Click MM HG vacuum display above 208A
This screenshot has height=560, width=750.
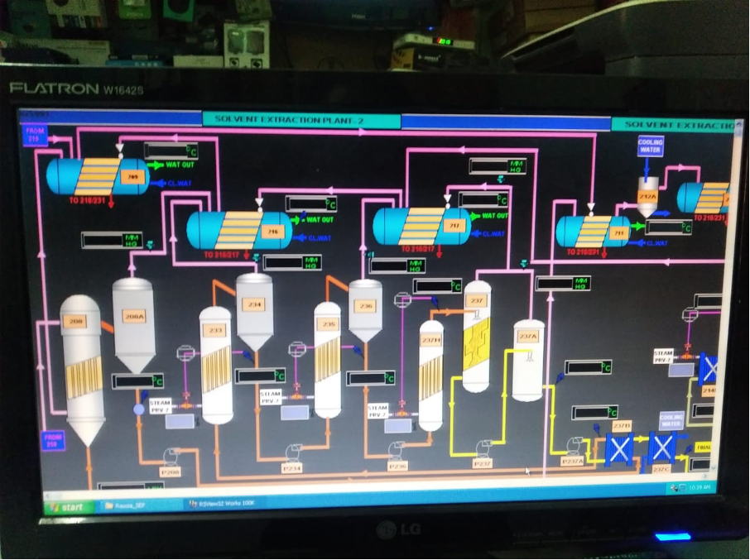click(x=111, y=240)
